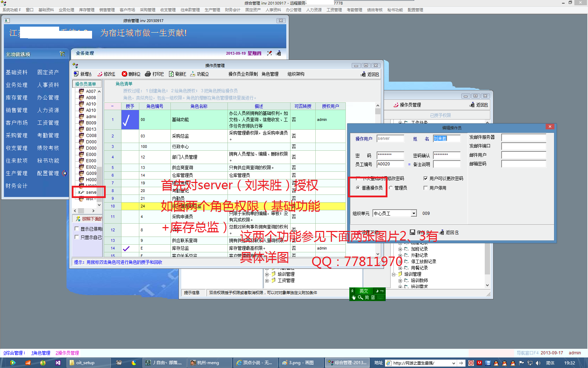588x368 pixels.
Task: Click the 打印P printer icon
Action: click(148, 74)
